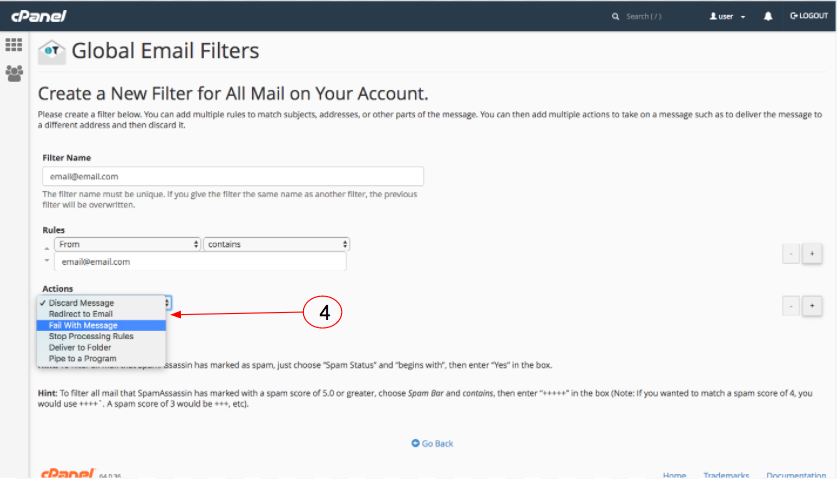Select Discard Message option
Viewport: 837px width, 479px height.
click(101, 303)
